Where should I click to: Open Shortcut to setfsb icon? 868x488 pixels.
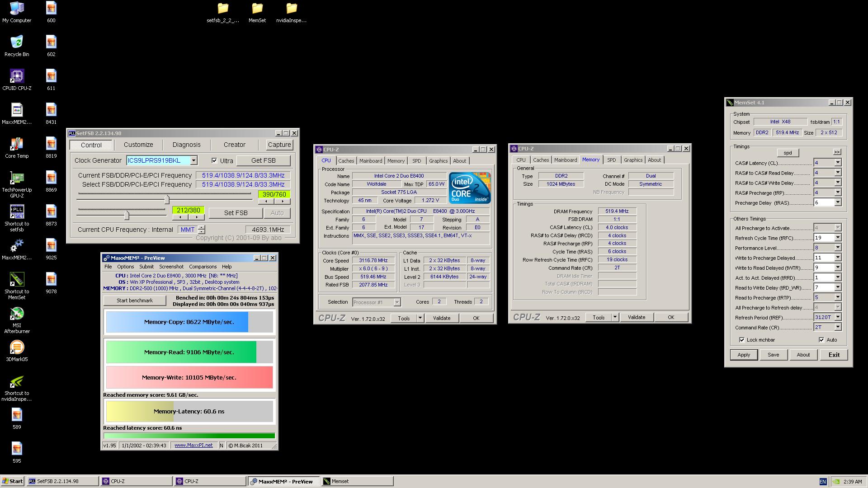tap(17, 219)
